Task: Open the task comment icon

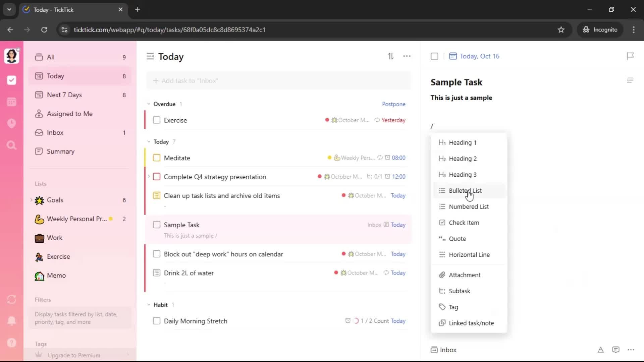Action: click(616, 350)
